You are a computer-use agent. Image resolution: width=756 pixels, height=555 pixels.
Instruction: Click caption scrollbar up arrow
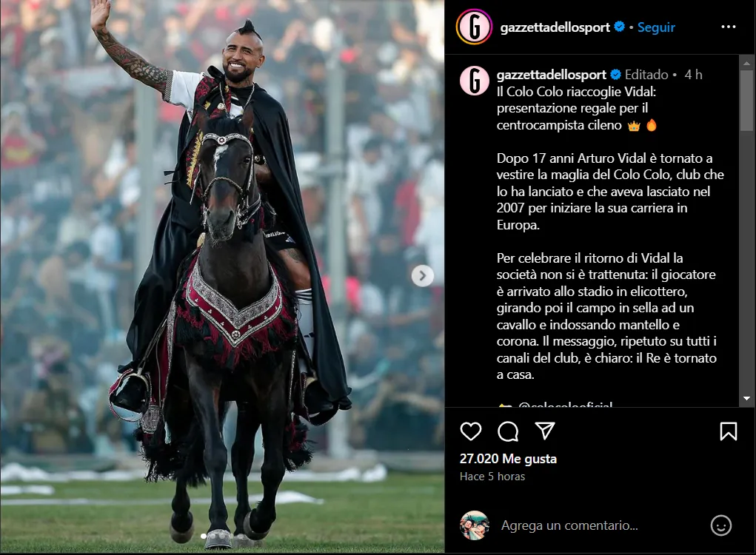click(x=746, y=63)
